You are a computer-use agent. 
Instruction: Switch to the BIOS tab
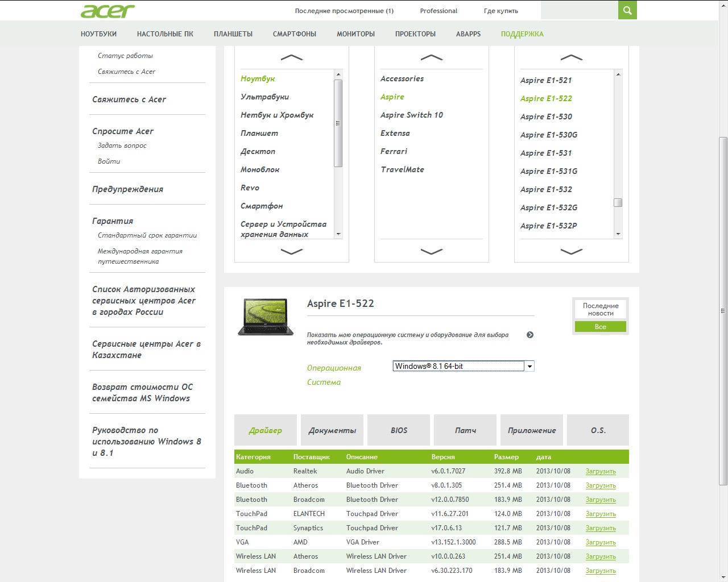tap(399, 430)
